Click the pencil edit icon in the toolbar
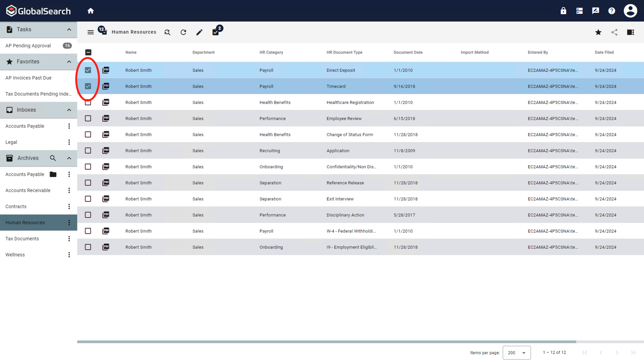This screenshot has height=362, width=644. pyautogui.click(x=199, y=32)
